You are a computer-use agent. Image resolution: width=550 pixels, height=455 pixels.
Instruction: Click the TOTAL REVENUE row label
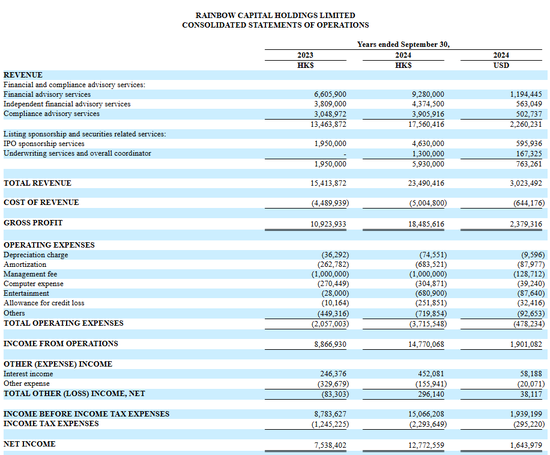[x=37, y=183]
